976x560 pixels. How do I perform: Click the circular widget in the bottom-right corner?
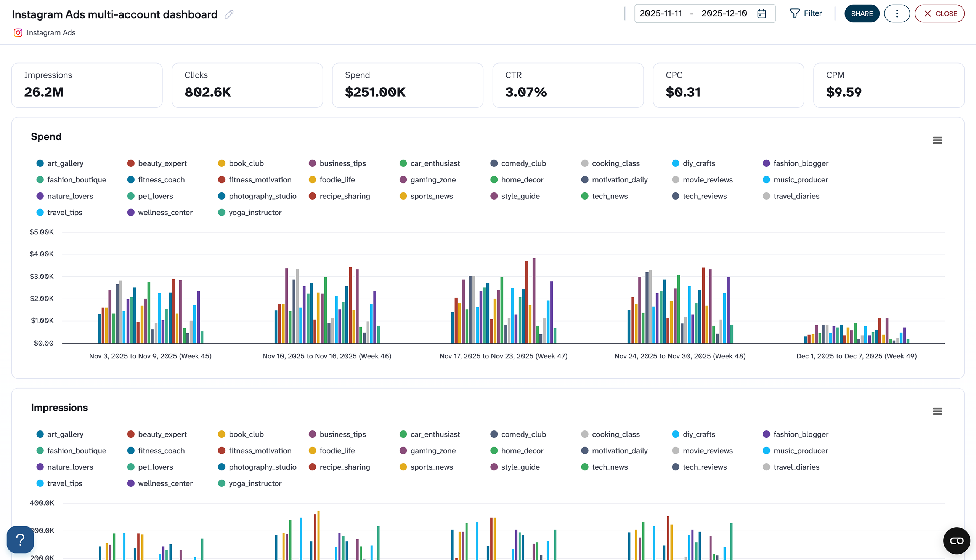(x=957, y=540)
